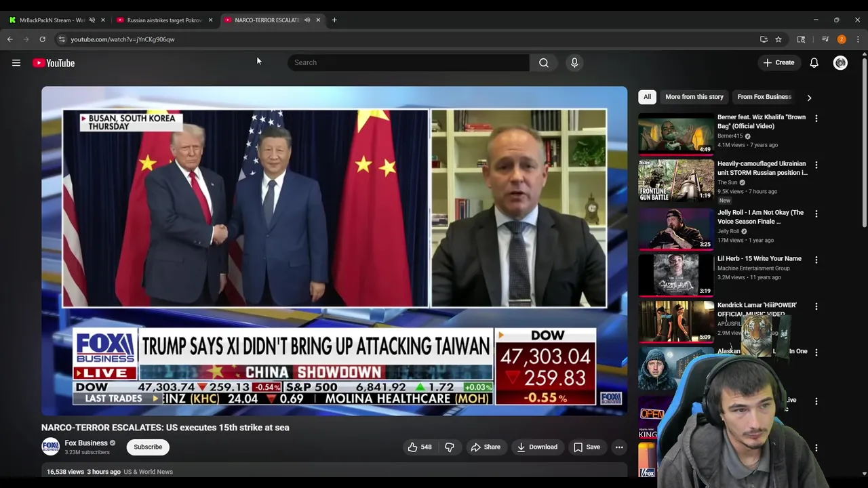868x488 pixels.
Task: Like the video with the thumbs-up button
Action: pyautogui.click(x=419, y=447)
